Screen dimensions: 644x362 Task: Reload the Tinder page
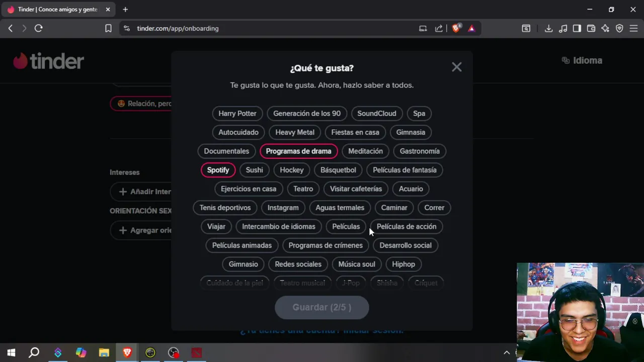pyautogui.click(x=38, y=29)
